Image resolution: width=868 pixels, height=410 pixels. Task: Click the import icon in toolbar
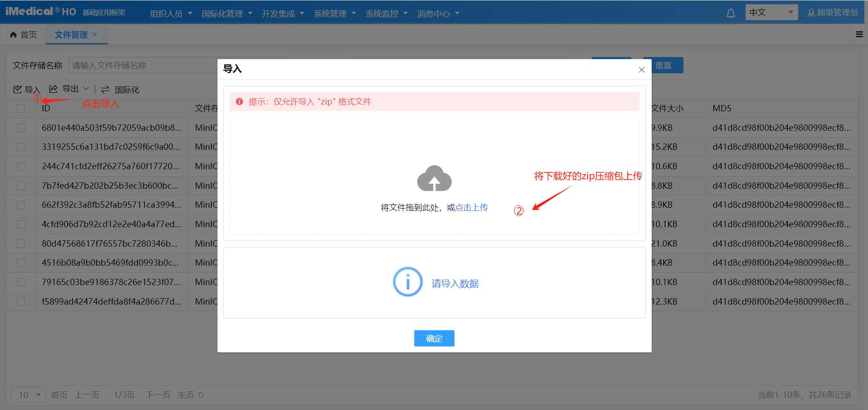(x=18, y=89)
